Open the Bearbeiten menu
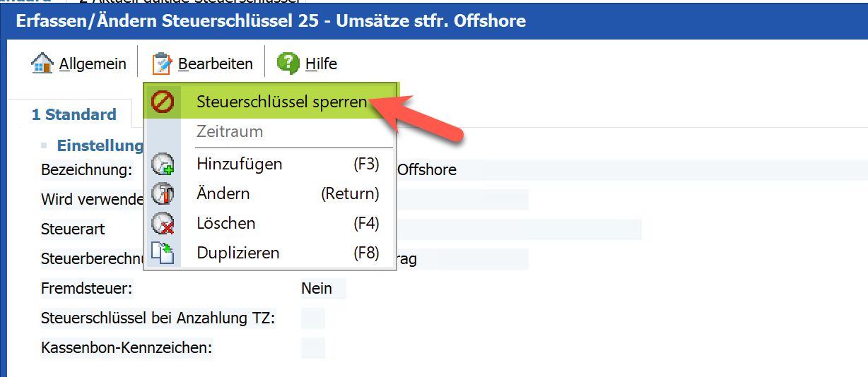This screenshot has width=868, height=377. pyautogui.click(x=215, y=64)
